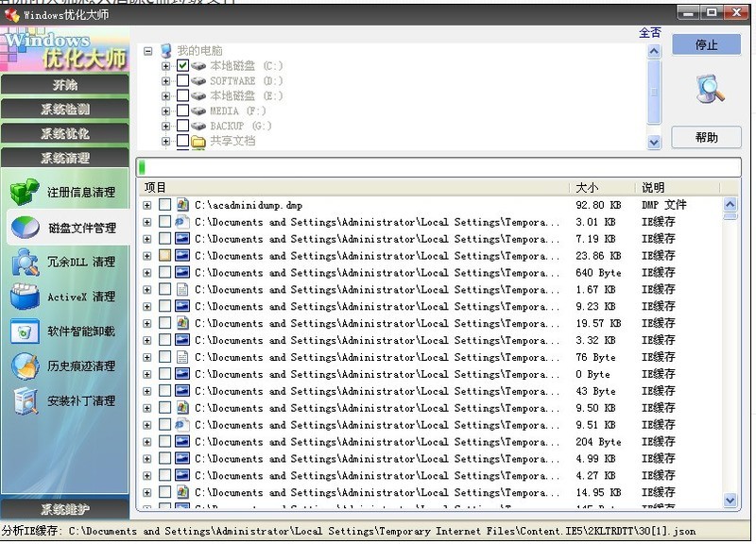Viewport: 756px width, 544px height.
Task: Open 历史痕迹清理 history cleanup icon
Action: [x=25, y=365]
